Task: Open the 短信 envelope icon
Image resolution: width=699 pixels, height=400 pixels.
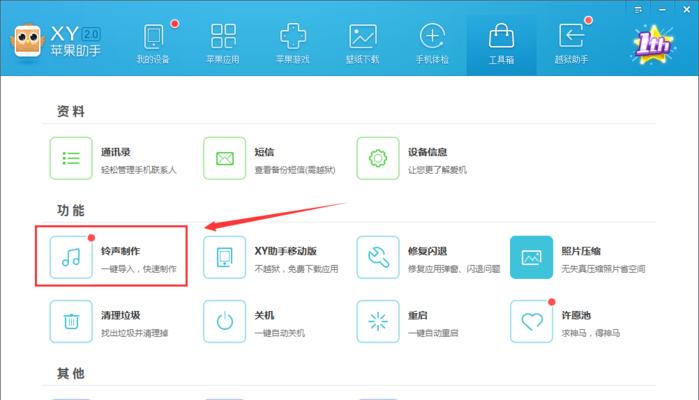Action: (225, 158)
